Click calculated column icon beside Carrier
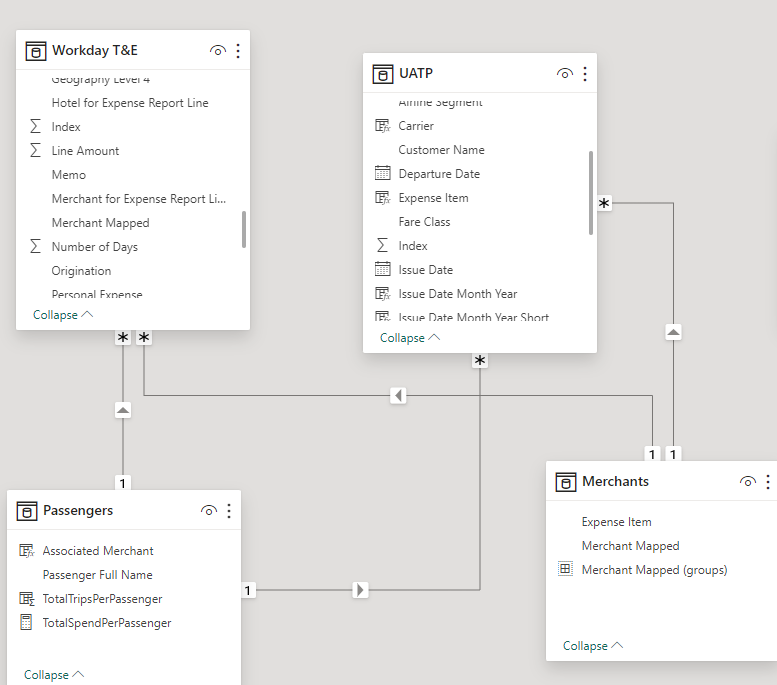777x685 pixels. tap(383, 126)
